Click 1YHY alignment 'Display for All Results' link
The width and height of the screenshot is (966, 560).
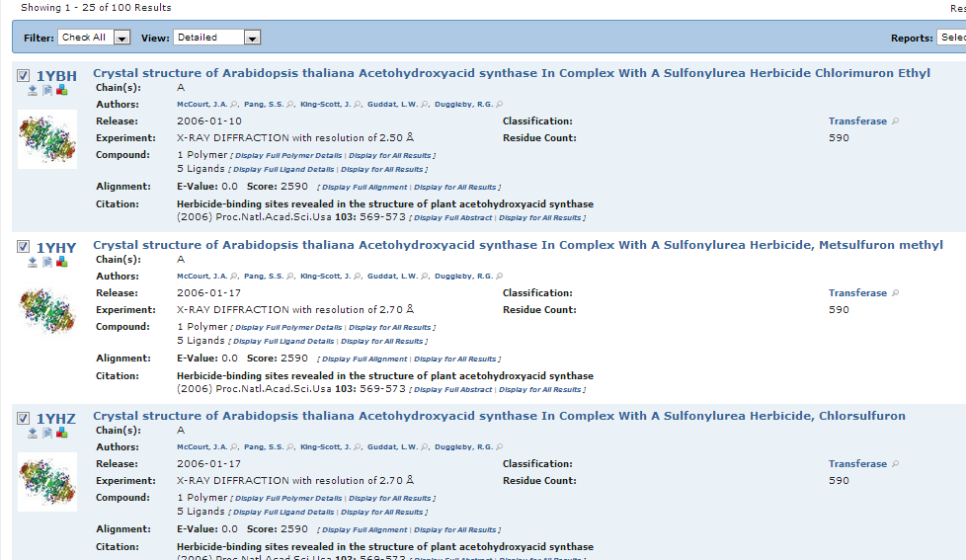(454, 360)
